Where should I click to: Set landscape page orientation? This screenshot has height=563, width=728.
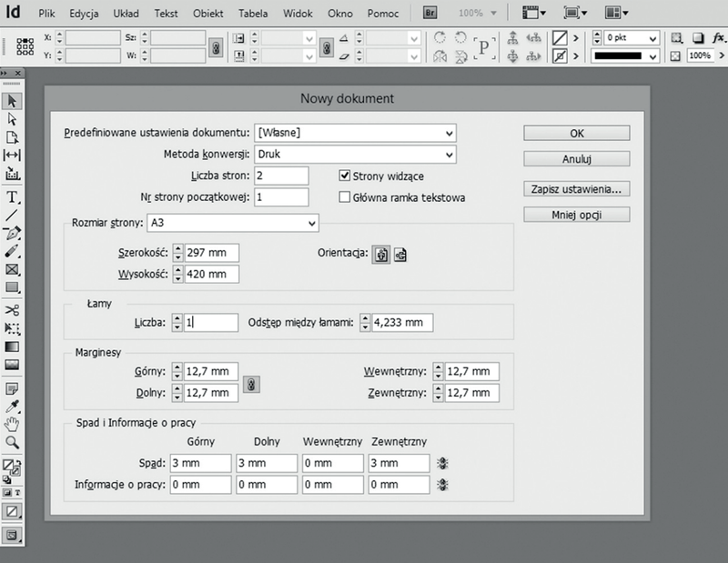(x=399, y=255)
